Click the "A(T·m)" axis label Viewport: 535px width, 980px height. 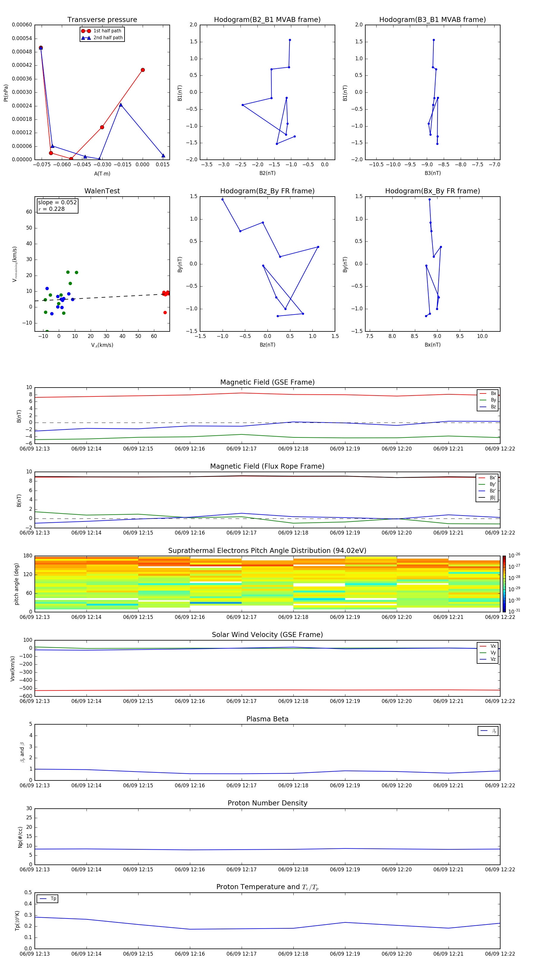[102, 173]
